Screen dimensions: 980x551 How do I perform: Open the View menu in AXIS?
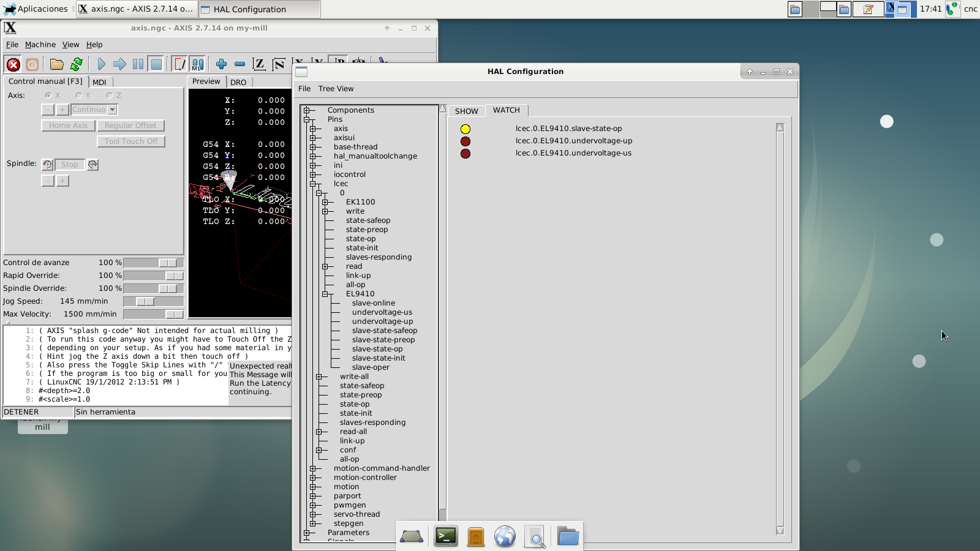pyautogui.click(x=71, y=45)
